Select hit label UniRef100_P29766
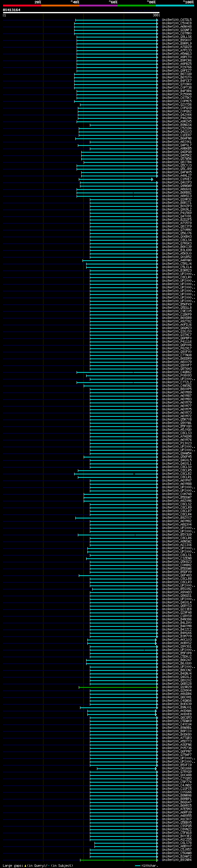This screenshot has width=197, height=868. 176,67
